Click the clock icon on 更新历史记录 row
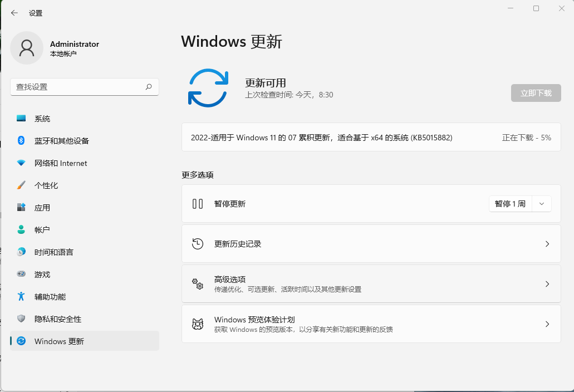Viewport: 574px width, 392px height. click(x=198, y=243)
